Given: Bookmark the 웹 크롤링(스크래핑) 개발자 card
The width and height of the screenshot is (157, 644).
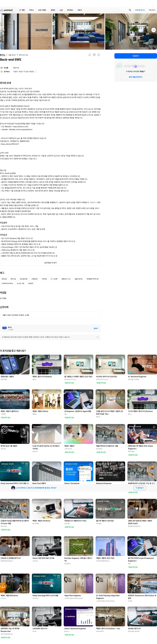Looking at the screenshot, I should click(x=90, y=357).
